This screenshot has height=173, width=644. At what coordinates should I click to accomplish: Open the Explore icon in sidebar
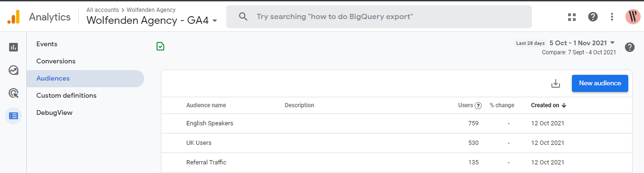(x=13, y=70)
